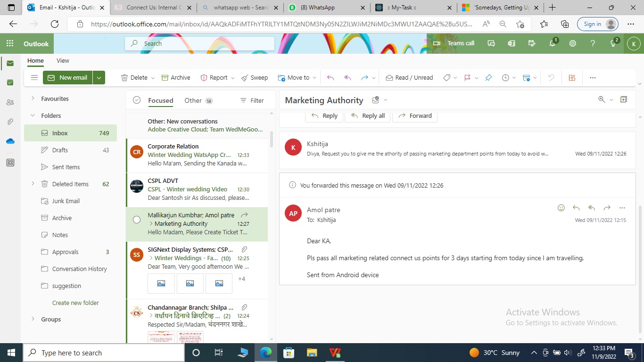Expand the Favourites section
This screenshot has height=362, width=644.
(x=33, y=99)
